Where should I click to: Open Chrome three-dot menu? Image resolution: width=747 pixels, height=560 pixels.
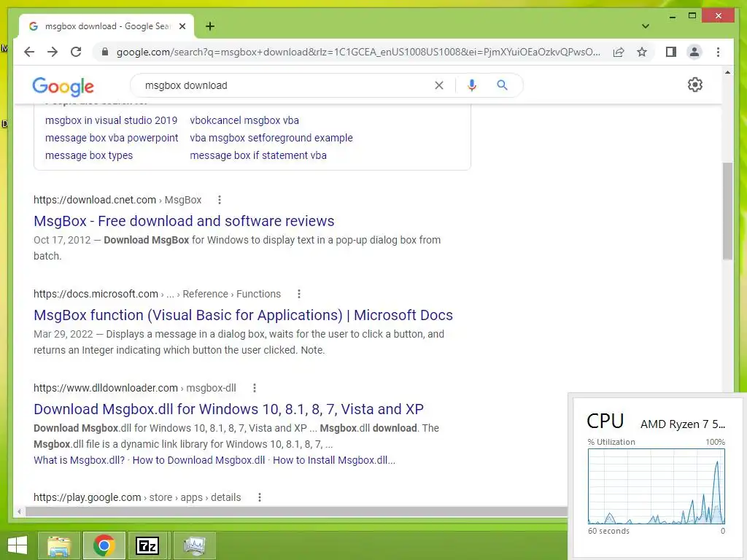click(x=718, y=52)
